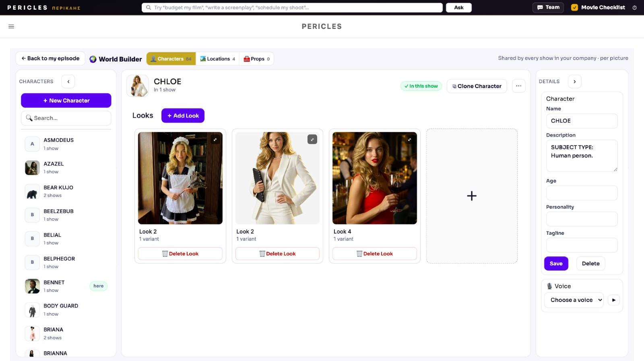
Task: Select BELPHEGOR in the character list
Action: click(66, 263)
